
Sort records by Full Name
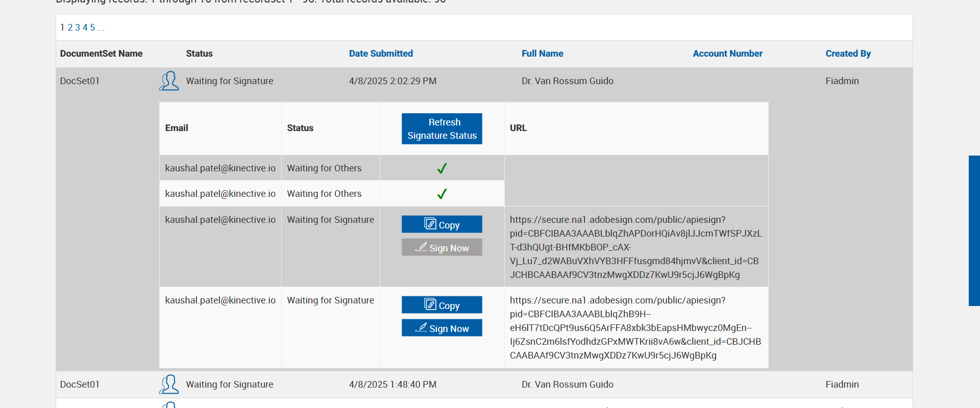(x=542, y=54)
